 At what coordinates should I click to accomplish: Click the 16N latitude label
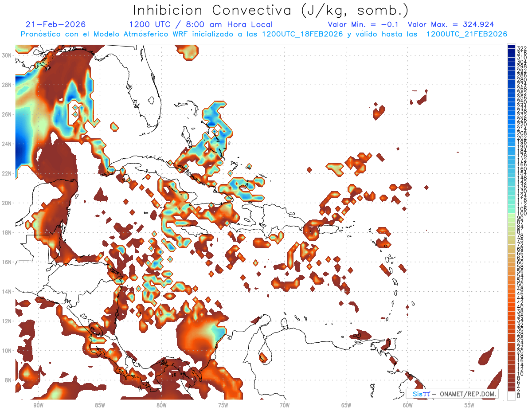6,262
